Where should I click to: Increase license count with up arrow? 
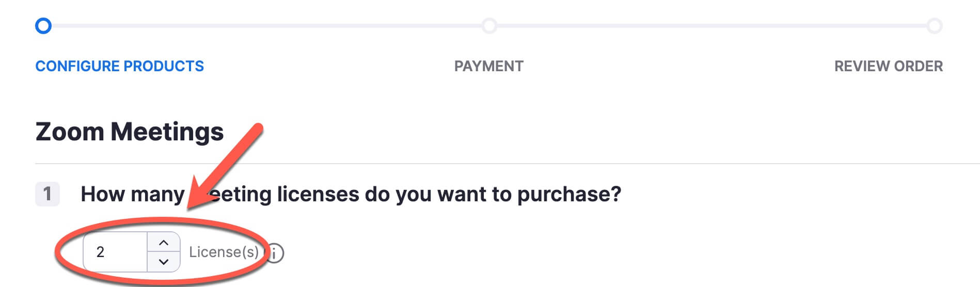coord(164,242)
